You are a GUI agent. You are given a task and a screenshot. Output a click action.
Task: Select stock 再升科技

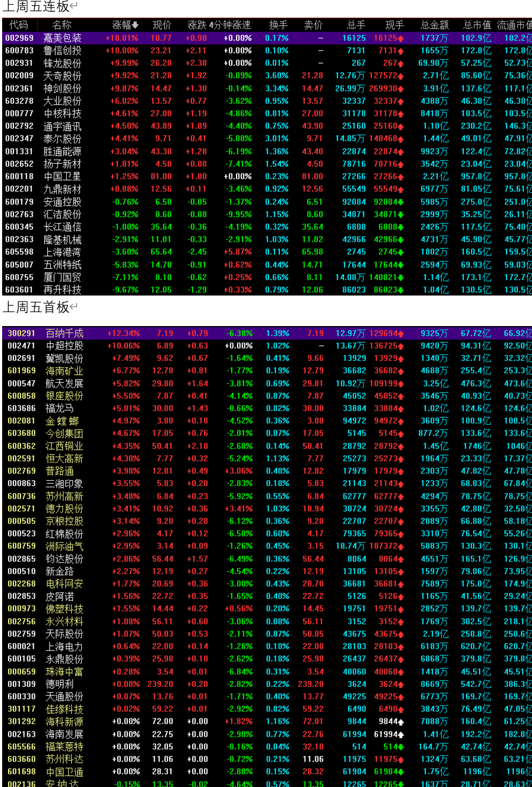coord(63,290)
